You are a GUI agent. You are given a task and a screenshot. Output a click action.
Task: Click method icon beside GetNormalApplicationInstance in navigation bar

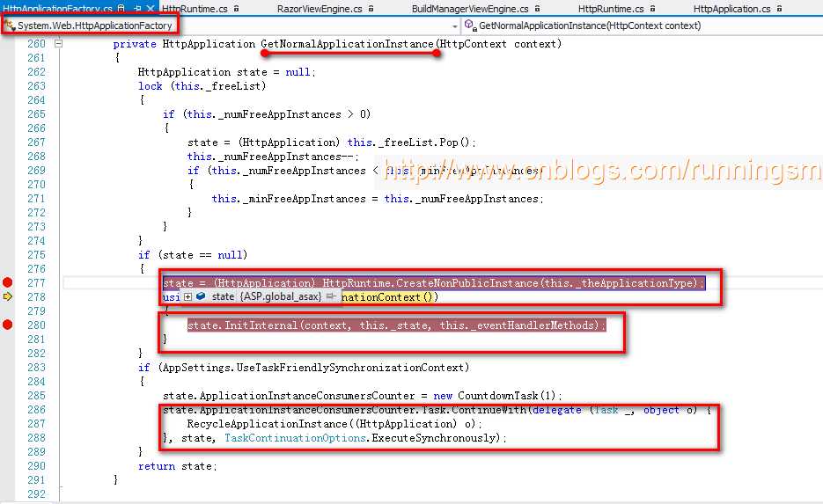coord(470,26)
